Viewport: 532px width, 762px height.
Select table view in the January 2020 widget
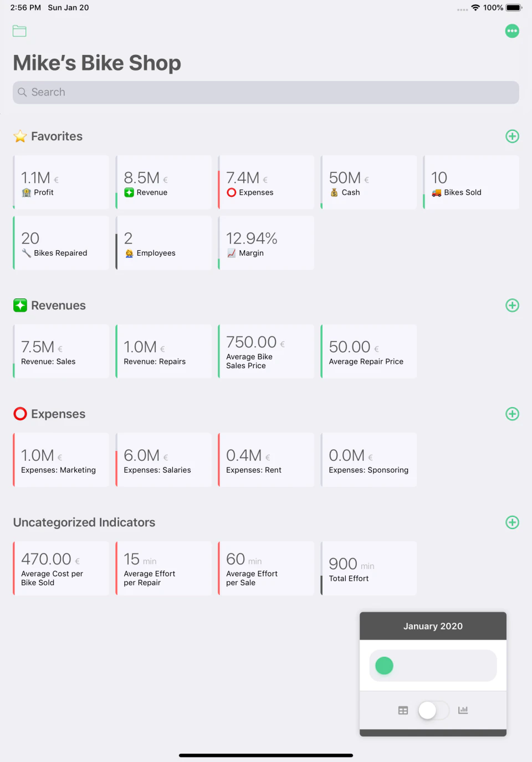(x=403, y=710)
